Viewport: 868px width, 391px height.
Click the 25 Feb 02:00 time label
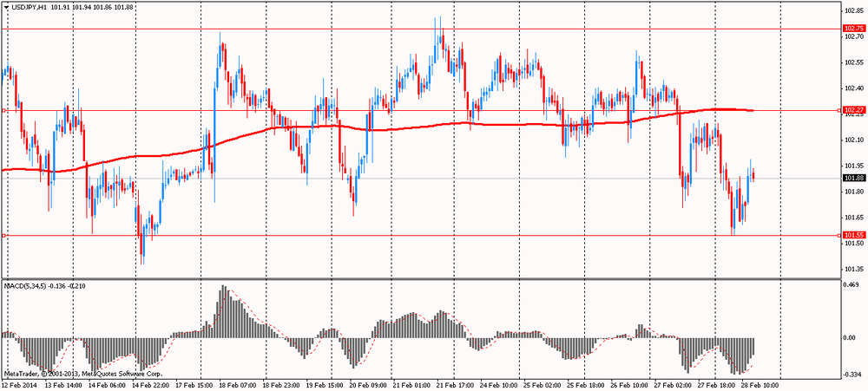[x=542, y=383]
